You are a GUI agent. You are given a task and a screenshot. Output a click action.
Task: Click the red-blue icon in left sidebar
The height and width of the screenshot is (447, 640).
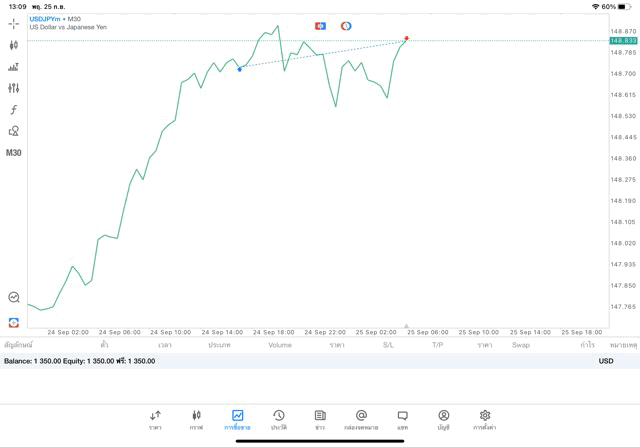(x=13, y=322)
